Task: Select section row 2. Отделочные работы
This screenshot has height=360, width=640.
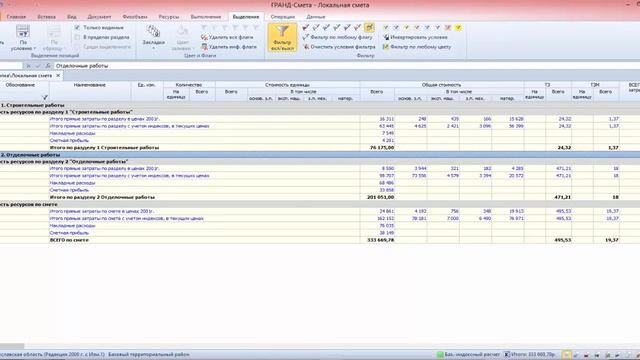Action: (320, 155)
